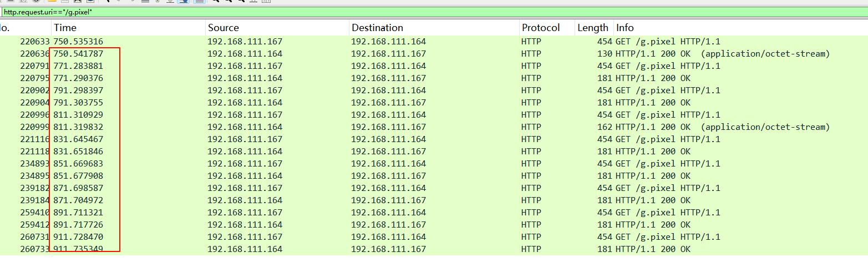This screenshot has height=262, width=868.
Task: Click the Length column header
Action: (x=593, y=28)
